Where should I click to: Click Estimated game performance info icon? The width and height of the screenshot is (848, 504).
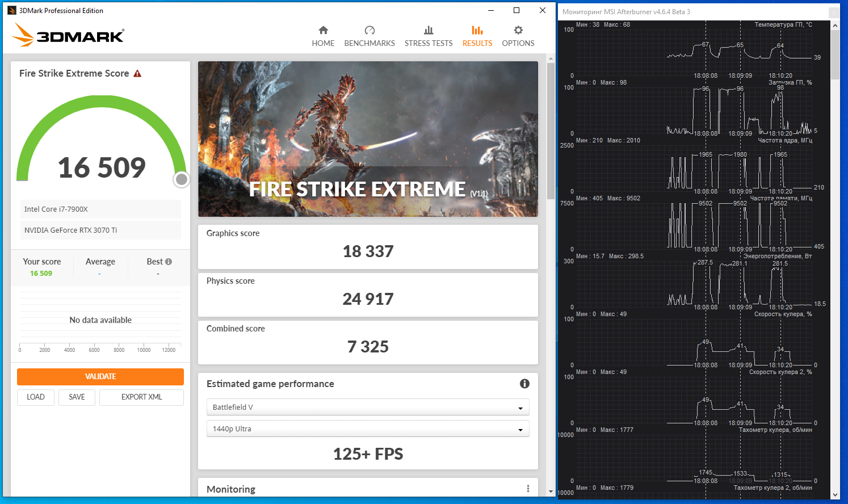click(524, 384)
